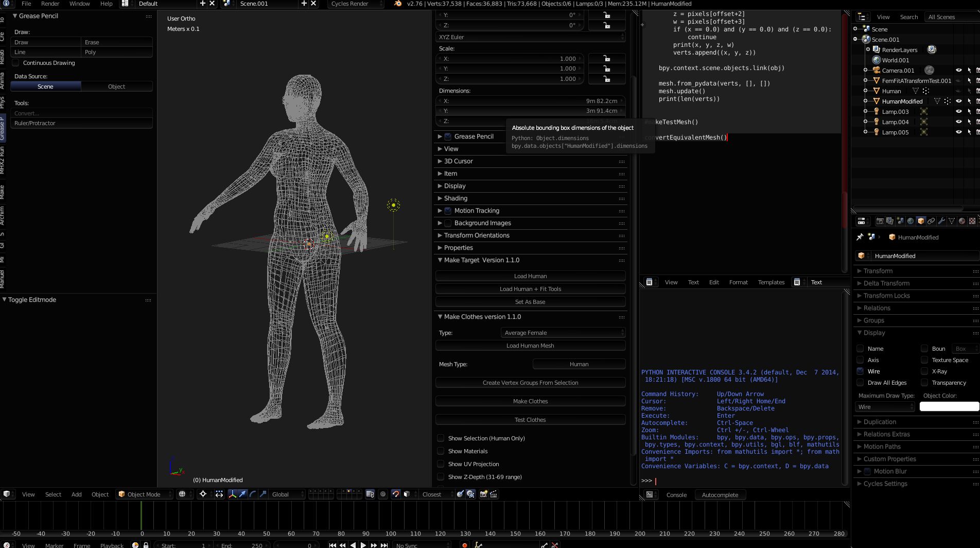This screenshot has height=548, width=980.
Task: Open Global transform orientation dropdown
Action: pyautogui.click(x=287, y=494)
